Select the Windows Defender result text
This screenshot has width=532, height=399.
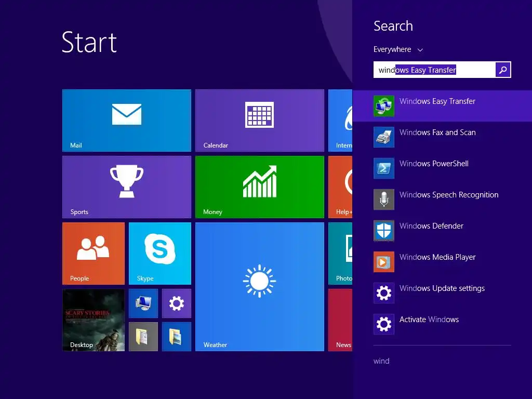[x=431, y=226]
